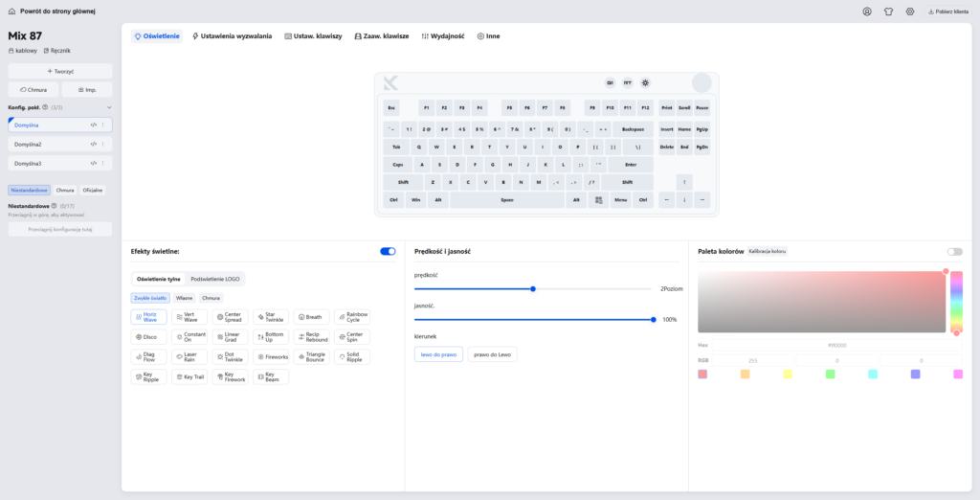This screenshot has width=980, height=500.
Task: Select the Diag Flow effect
Action: click(x=148, y=356)
